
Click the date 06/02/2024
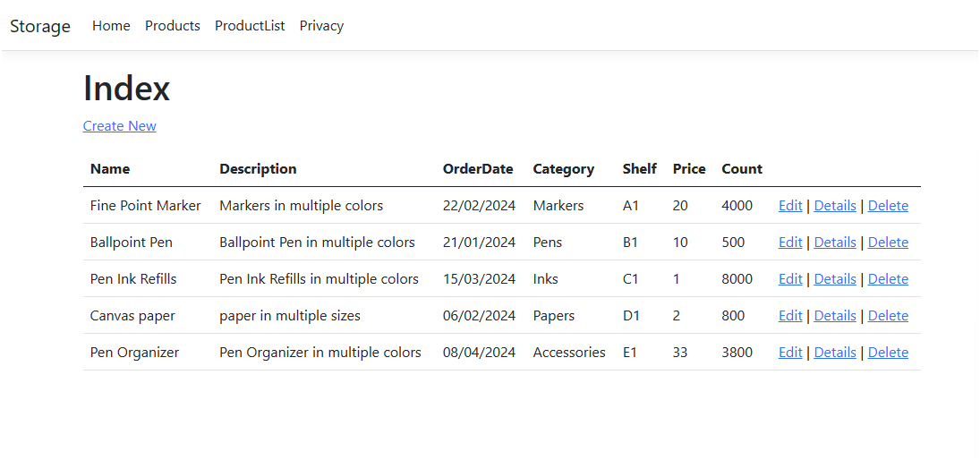[480, 316]
